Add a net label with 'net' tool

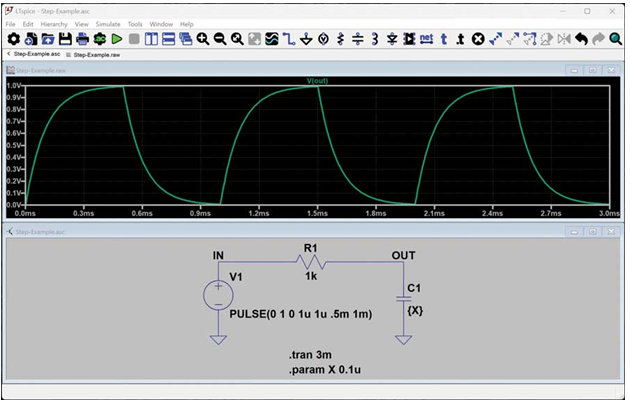(x=427, y=39)
